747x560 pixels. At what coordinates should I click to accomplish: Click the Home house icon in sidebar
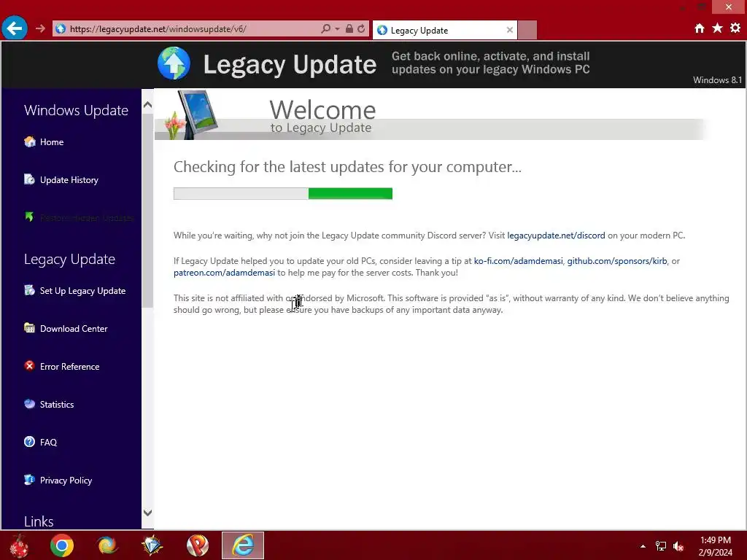[x=29, y=141]
